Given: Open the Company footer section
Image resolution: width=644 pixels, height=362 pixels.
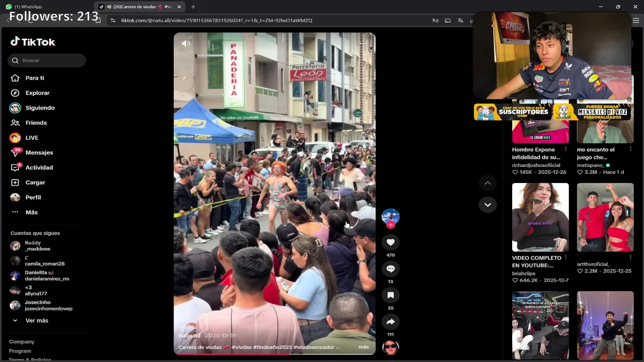Looking at the screenshot, I should [21, 342].
